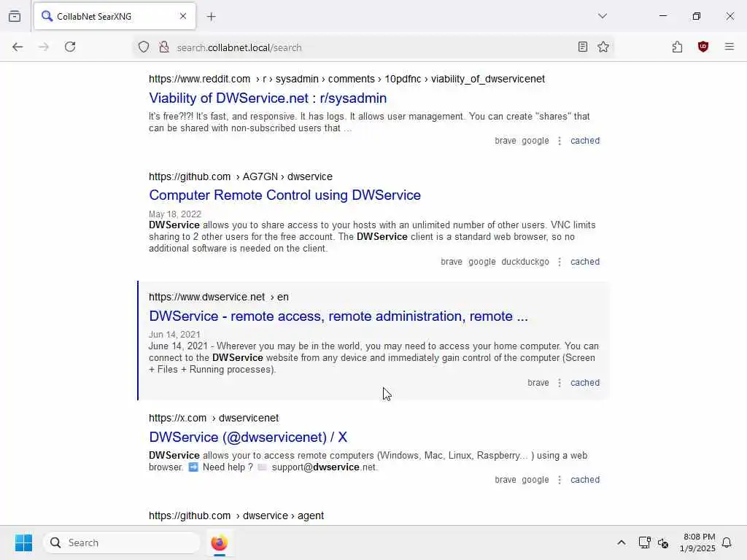
Task: Open the notifications bell icon
Action: tap(727, 542)
